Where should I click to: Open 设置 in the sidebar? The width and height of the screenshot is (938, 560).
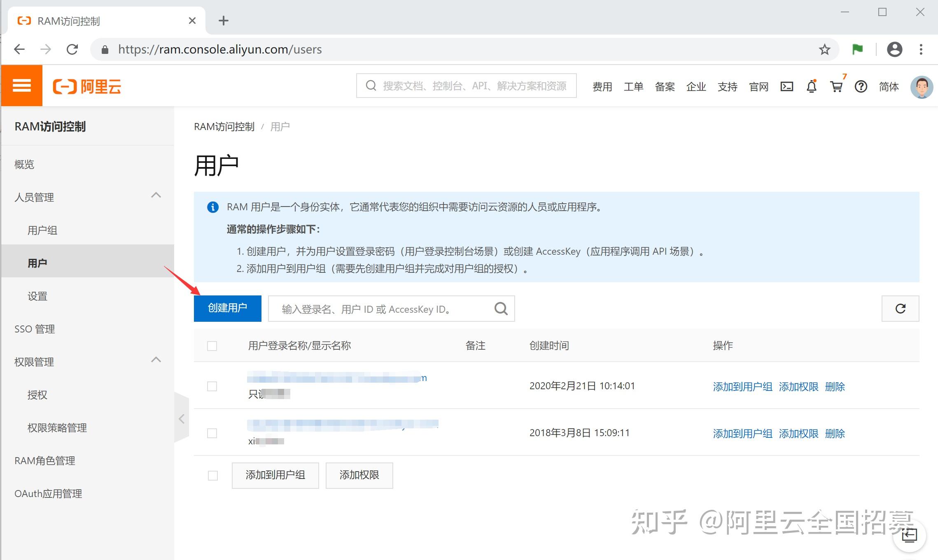click(37, 296)
